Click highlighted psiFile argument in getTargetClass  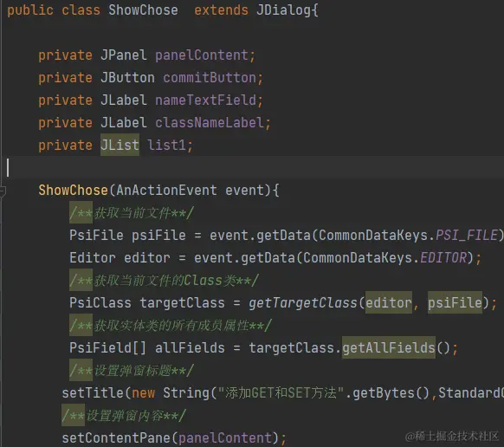coord(455,302)
